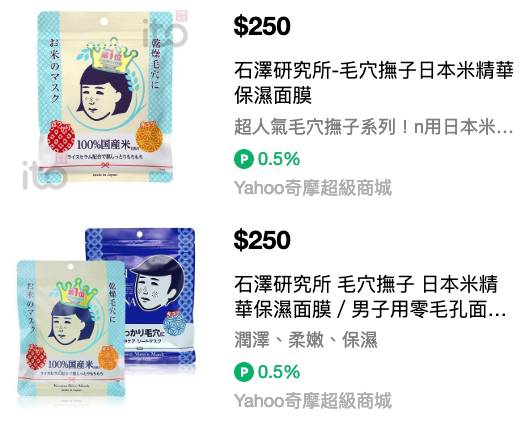The height and width of the screenshot is (422, 532).
Task: Open the 石澤研究所-毛穴撫子日本米精華保濕面膜 title link
Action: [374, 82]
